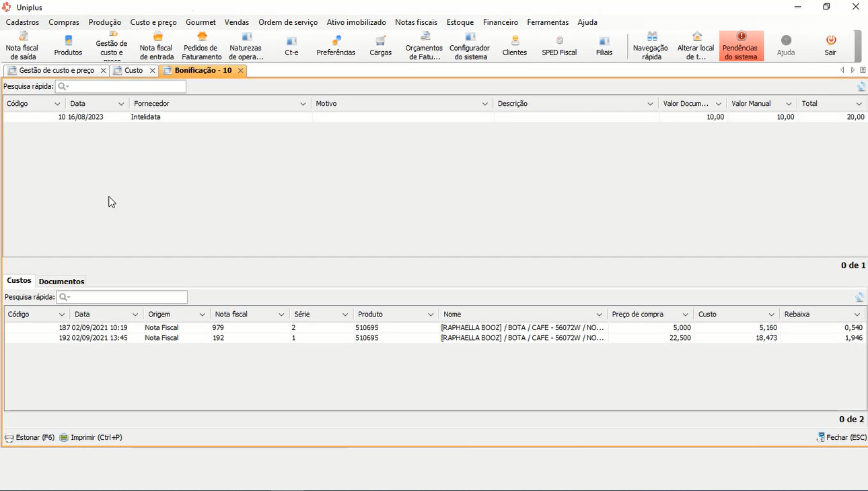Click refresh icon of lower Custos table
This screenshot has width=868, height=491.
859,297
